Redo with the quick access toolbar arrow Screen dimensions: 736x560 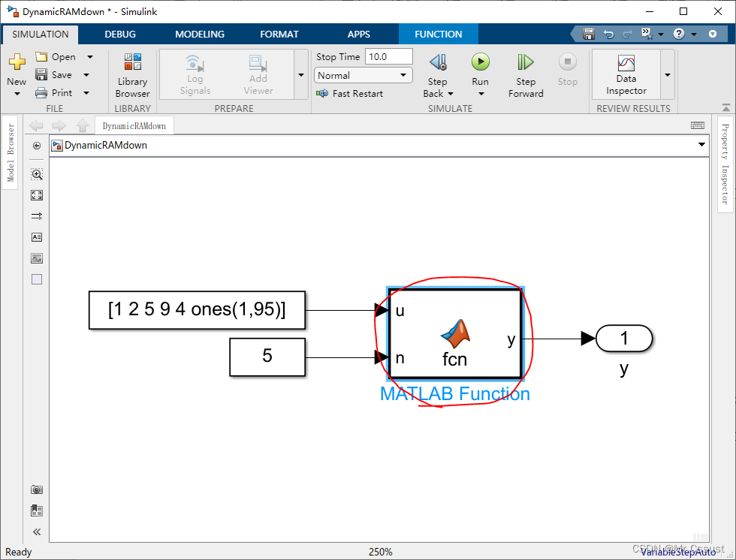coord(627,34)
